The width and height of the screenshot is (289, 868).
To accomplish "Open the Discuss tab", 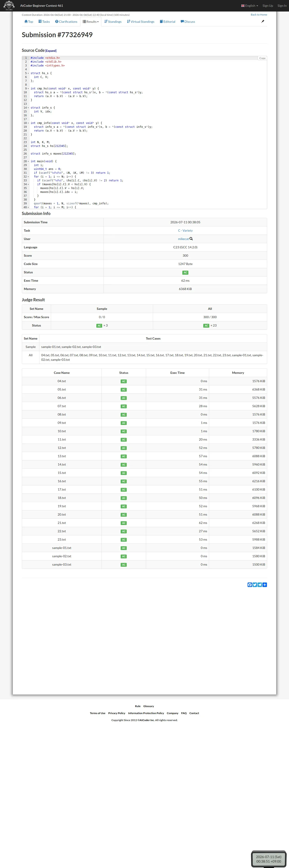I will (x=188, y=22).
